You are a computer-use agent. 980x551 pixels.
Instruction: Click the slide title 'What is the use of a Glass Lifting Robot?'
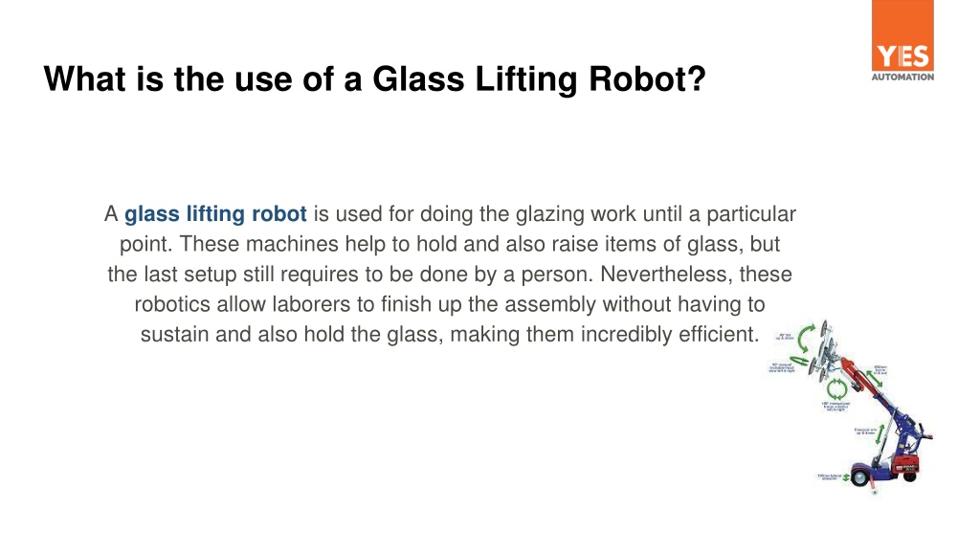pyautogui.click(x=374, y=79)
